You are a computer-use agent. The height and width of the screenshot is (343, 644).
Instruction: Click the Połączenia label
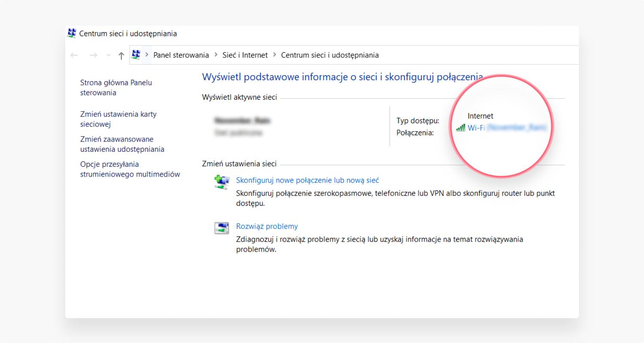tap(415, 132)
